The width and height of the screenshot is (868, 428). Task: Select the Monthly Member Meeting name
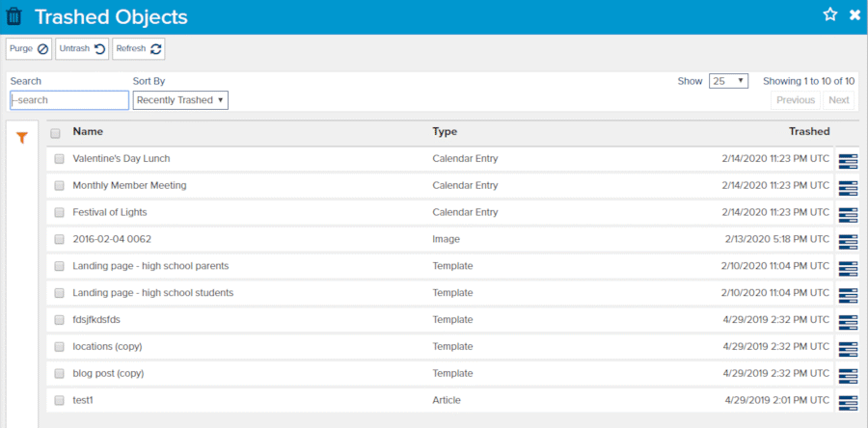129,186
